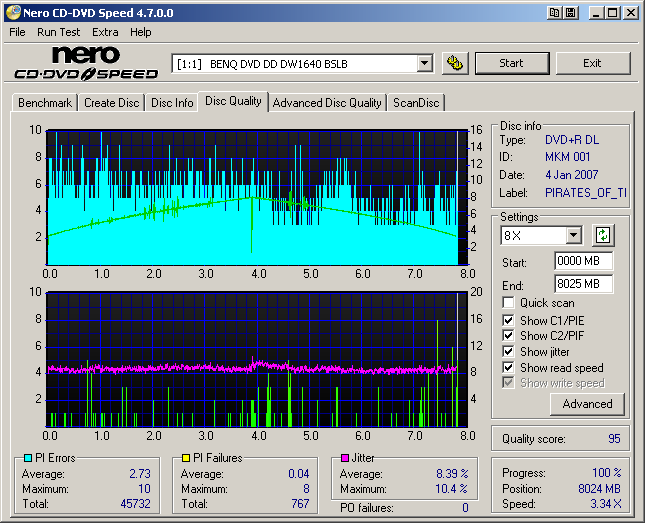Click the Nero CD-DVD Speed logo

pyautogui.click(x=86, y=63)
